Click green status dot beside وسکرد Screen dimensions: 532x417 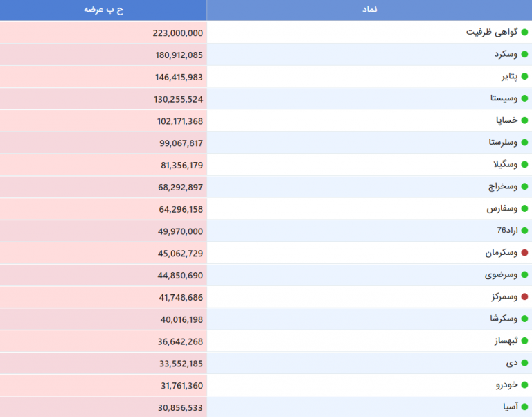[x=524, y=55]
